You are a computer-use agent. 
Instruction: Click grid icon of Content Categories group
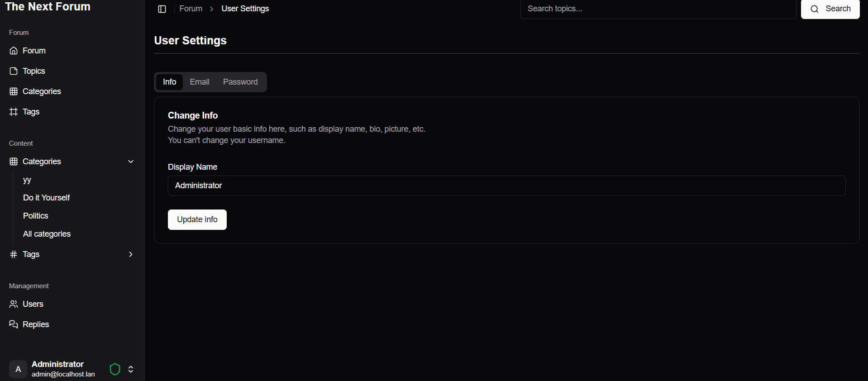(14, 162)
